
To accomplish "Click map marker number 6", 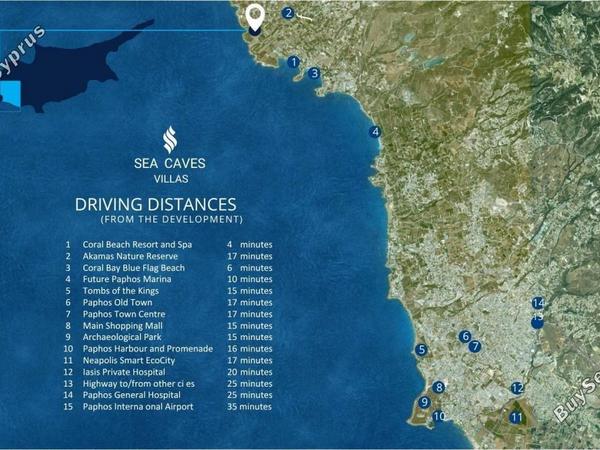I will (x=465, y=337).
